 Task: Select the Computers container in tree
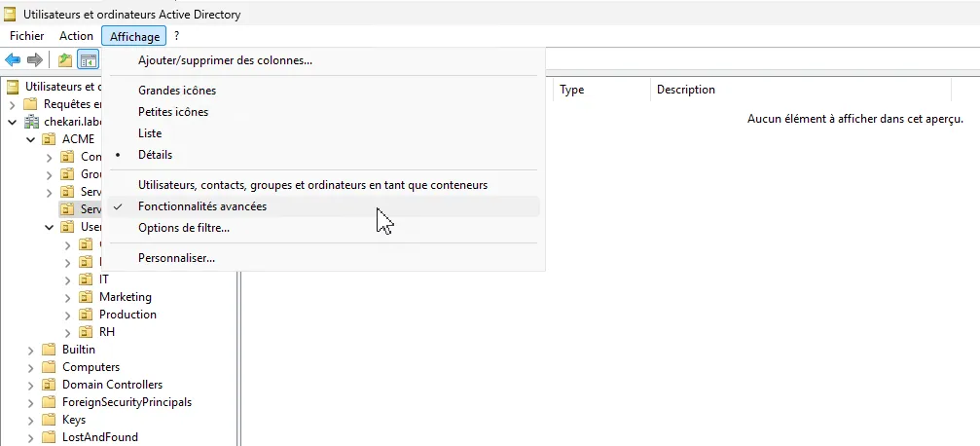coord(91,367)
